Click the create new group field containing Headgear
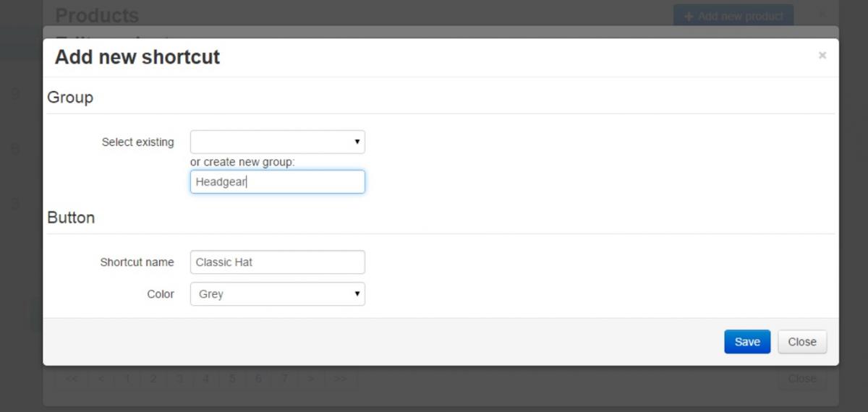868x412 pixels. (x=278, y=181)
